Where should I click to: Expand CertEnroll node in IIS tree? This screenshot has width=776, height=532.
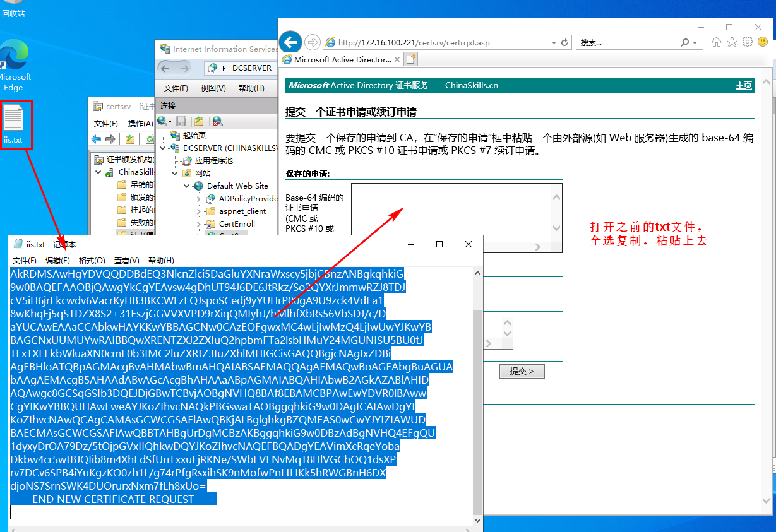pos(199,224)
